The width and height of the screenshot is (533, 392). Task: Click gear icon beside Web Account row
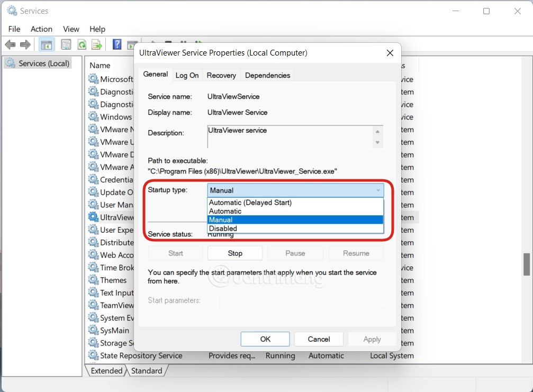pyautogui.click(x=94, y=255)
